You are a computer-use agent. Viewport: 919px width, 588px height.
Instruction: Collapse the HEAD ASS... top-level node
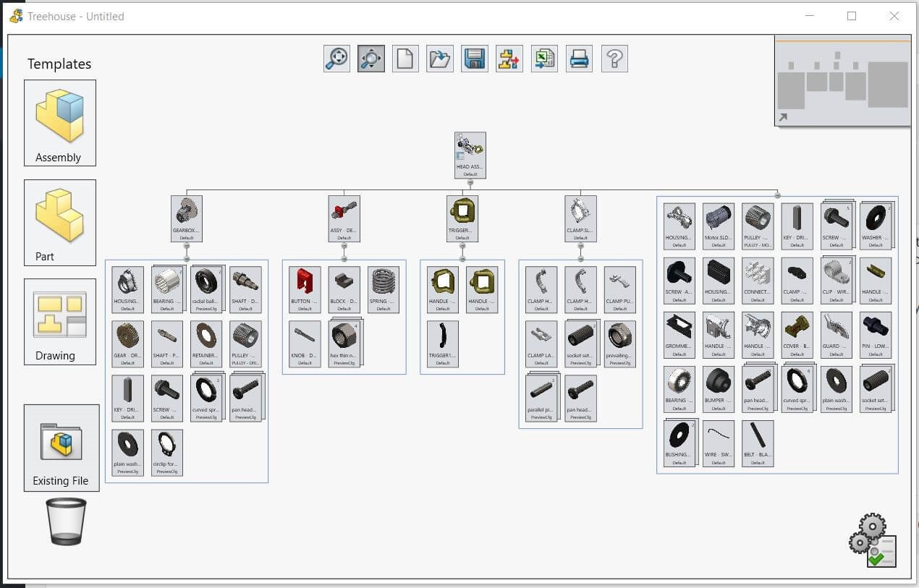pos(470,182)
